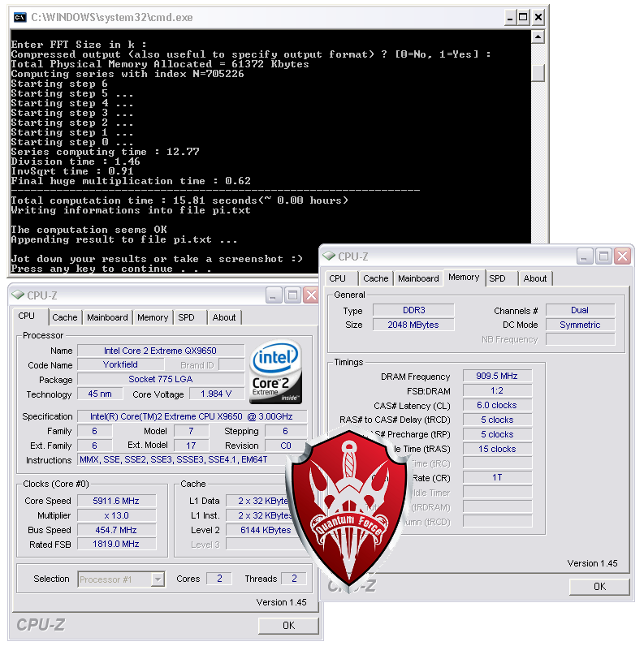
Task: Open About tab in left CPU-Z window
Action: click(x=224, y=317)
